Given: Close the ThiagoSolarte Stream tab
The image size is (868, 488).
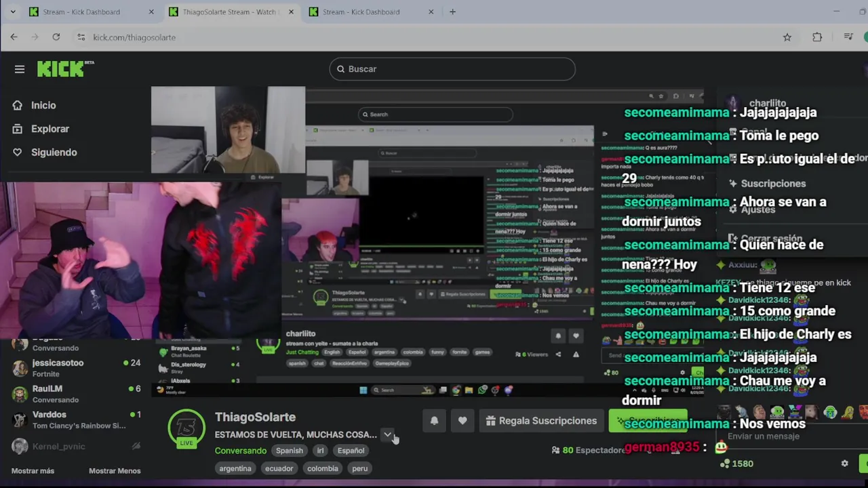Looking at the screenshot, I should [291, 12].
